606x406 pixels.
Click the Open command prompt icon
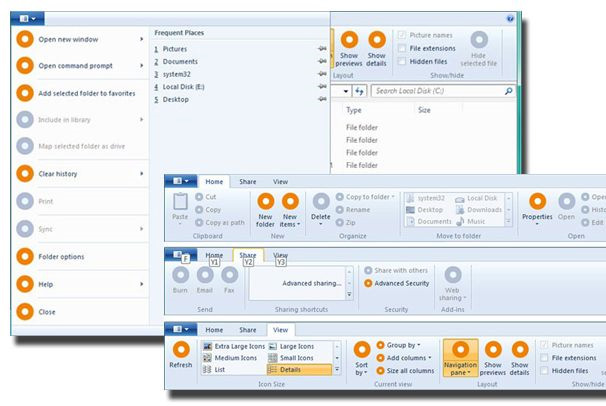point(25,67)
